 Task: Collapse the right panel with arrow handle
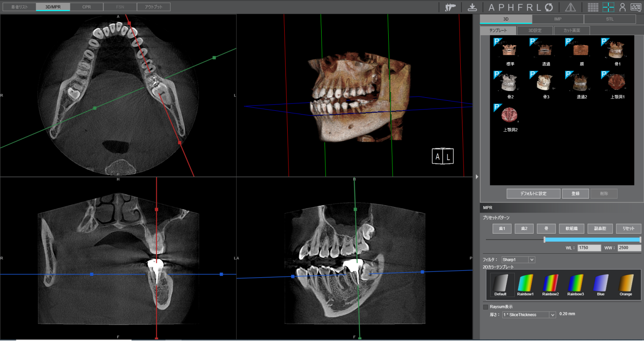(477, 177)
